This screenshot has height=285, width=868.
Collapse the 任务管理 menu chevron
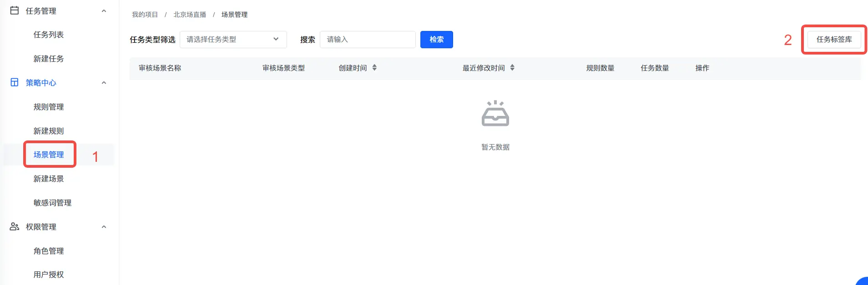point(104,11)
